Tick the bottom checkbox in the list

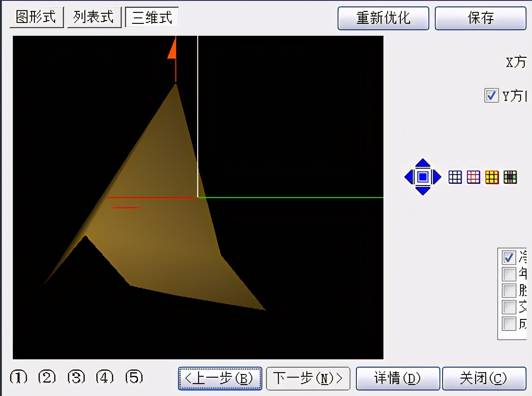pos(509,324)
